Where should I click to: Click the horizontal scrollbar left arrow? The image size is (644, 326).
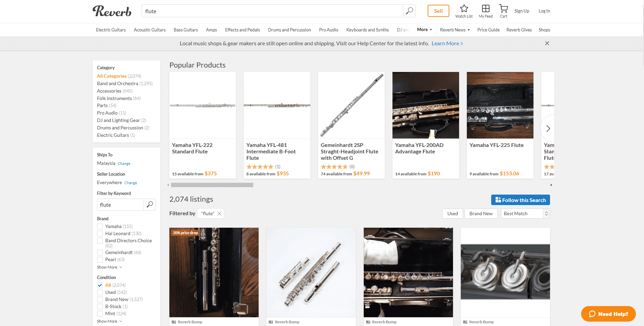coord(168,185)
